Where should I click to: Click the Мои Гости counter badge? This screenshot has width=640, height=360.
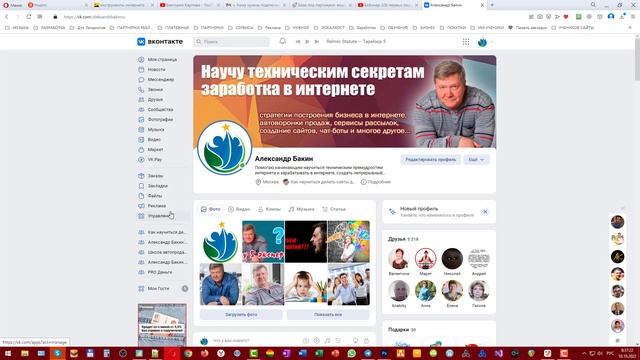pos(185,289)
